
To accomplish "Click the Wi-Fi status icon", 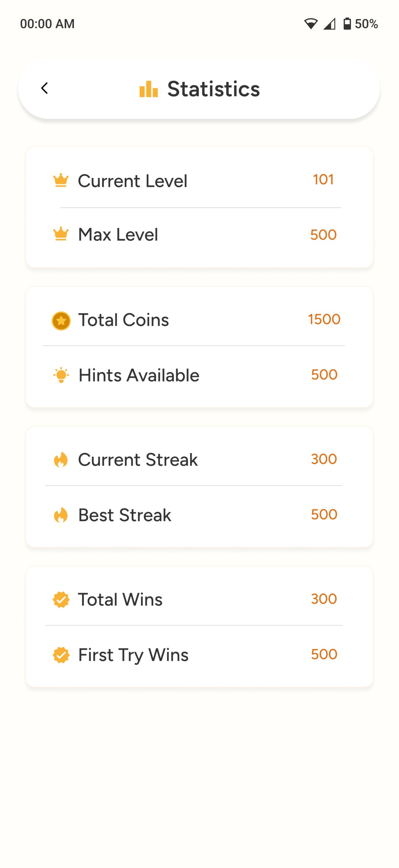I will click(x=310, y=24).
